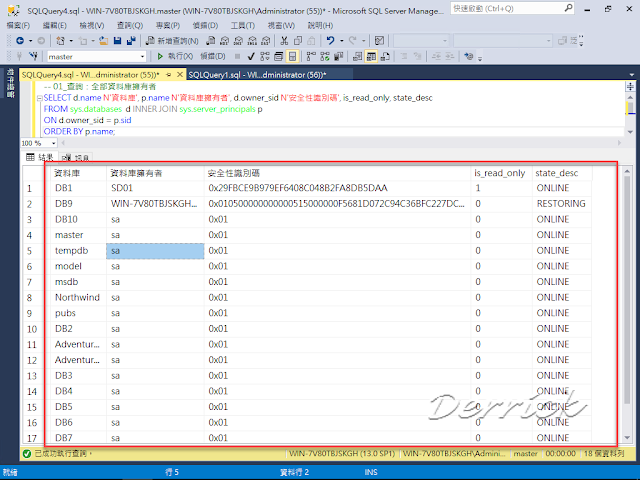Save the current query with the disk icon
640x480 pixels.
tap(117, 40)
